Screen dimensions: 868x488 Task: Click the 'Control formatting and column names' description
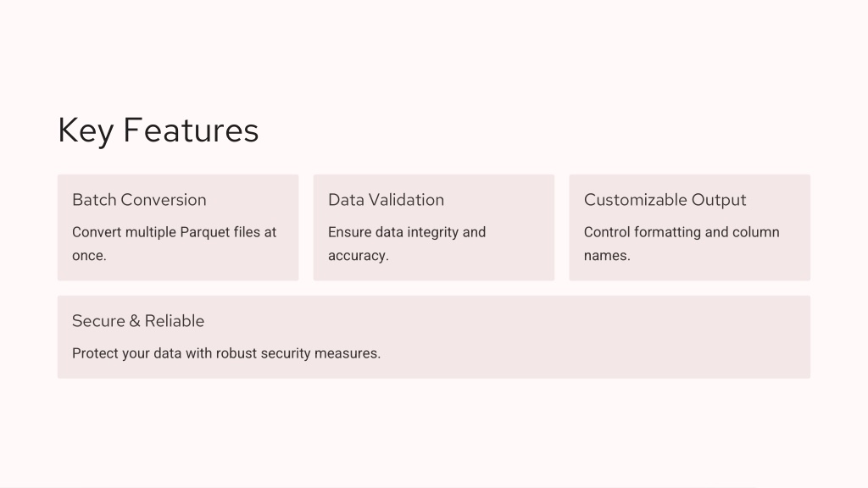pos(682,243)
